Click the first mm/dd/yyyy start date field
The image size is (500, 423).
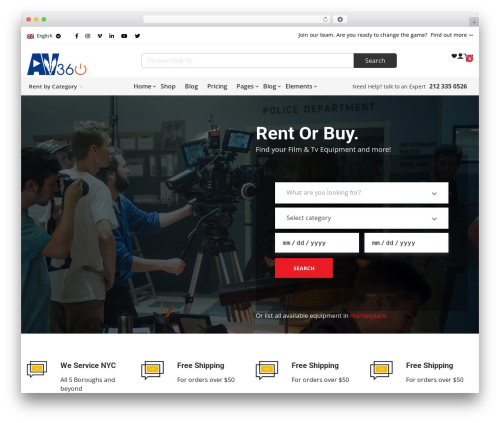point(317,243)
